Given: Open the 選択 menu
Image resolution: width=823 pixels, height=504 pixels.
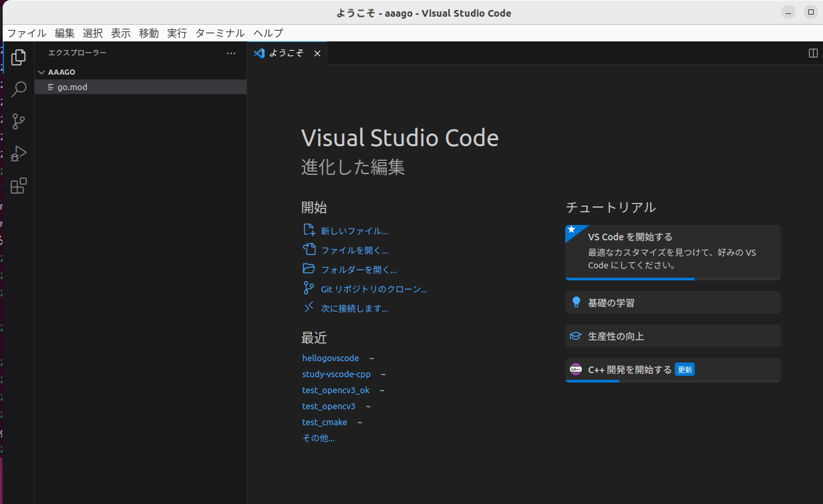Looking at the screenshot, I should click(x=93, y=33).
